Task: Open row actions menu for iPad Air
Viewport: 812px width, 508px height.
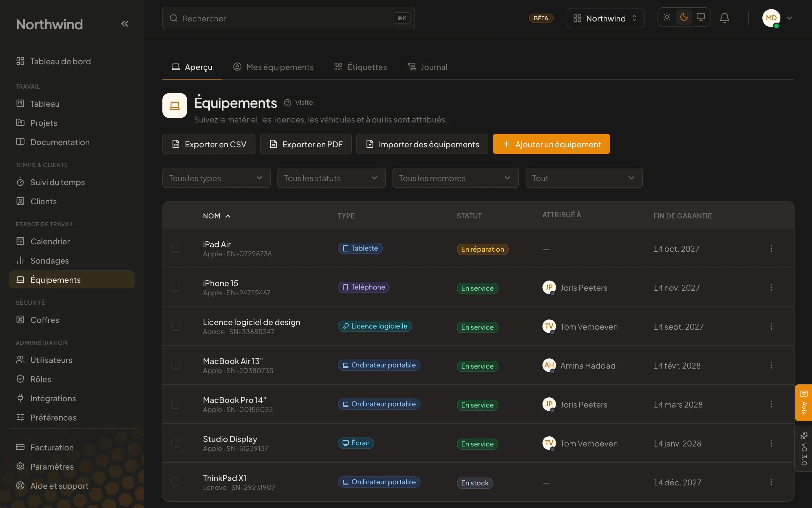Action: 771,248
